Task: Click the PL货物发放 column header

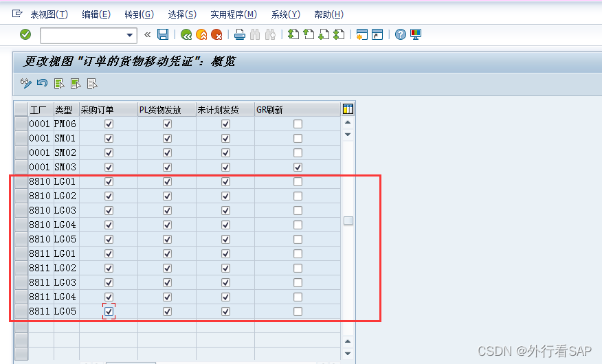Action: pyautogui.click(x=166, y=110)
